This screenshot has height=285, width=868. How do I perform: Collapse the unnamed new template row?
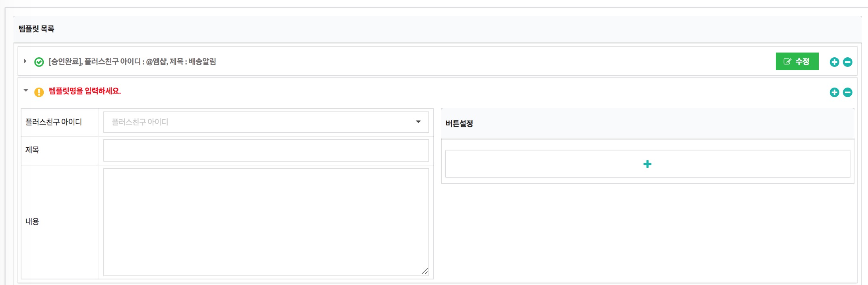pyautogui.click(x=26, y=90)
